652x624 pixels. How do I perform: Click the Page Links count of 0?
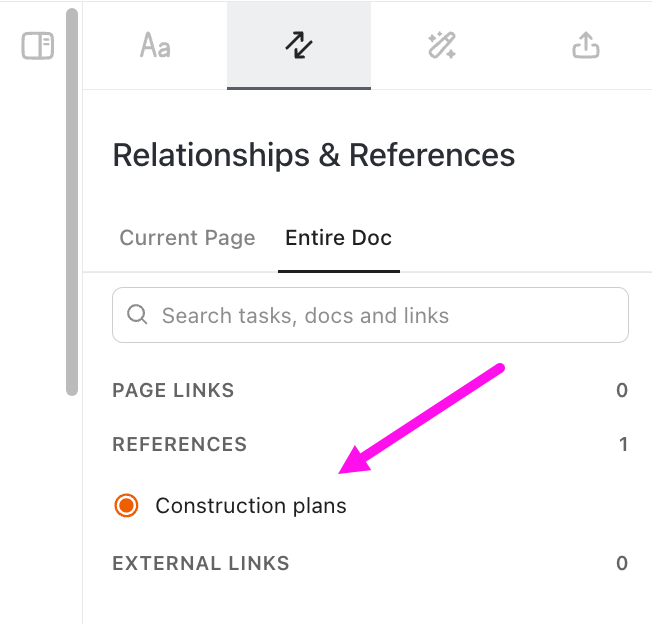pos(622,390)
